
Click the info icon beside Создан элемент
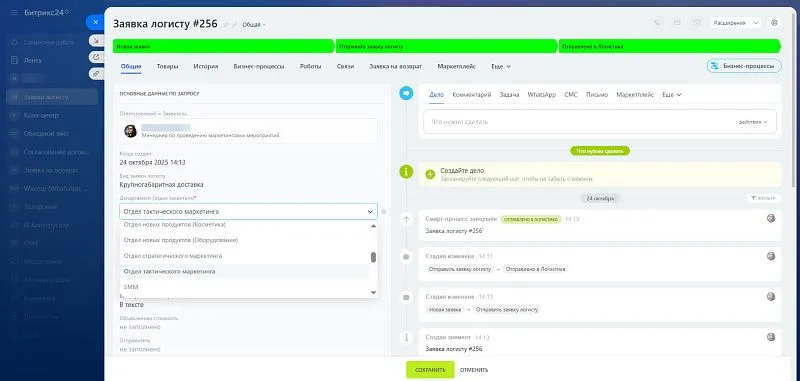(406, 338)
